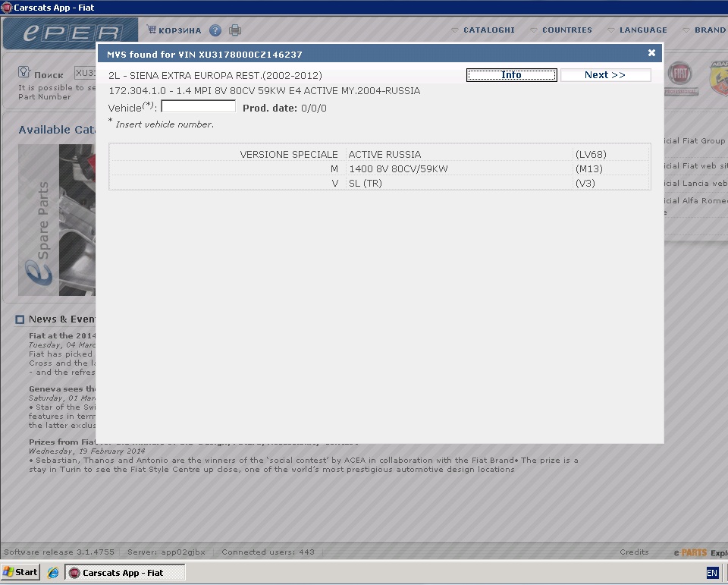
Task: Open the Credits link in footer
Action: point(634,552)
